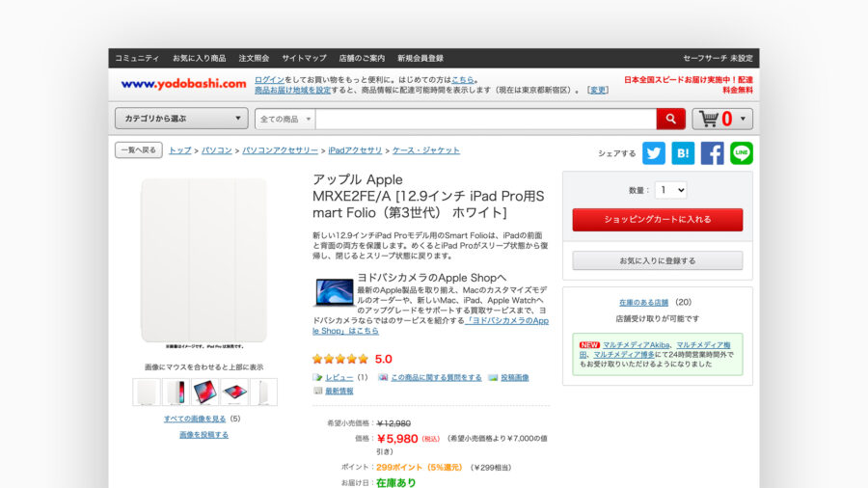This screenshot has height=488, width=868.
Task: Open コミュニティ in the top menu
Action: 137,58
